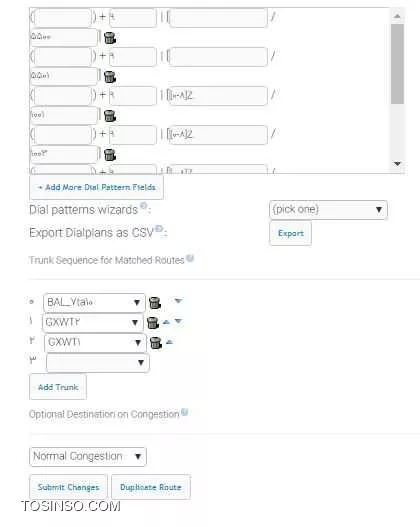420x527 pixels.
Task: Export dialplans with the Export button
Action: [x=290, y=233]
